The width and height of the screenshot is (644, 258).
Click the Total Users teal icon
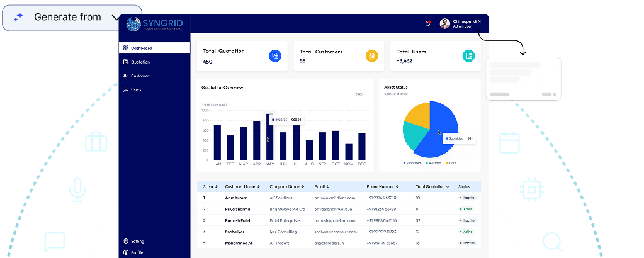point(468,56)
